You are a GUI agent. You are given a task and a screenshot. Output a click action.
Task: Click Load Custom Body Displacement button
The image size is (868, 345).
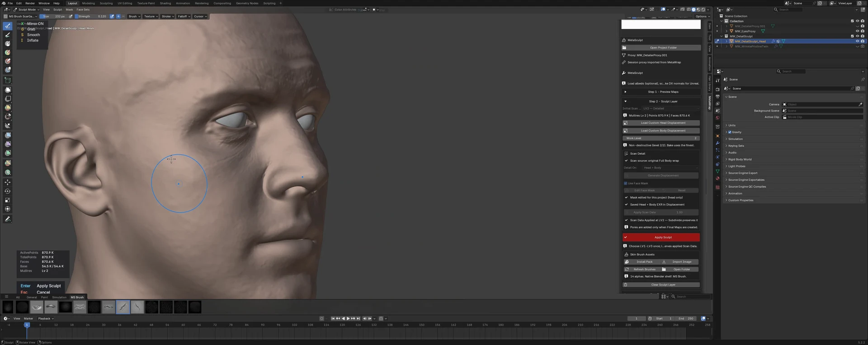(x=661, y=131)
